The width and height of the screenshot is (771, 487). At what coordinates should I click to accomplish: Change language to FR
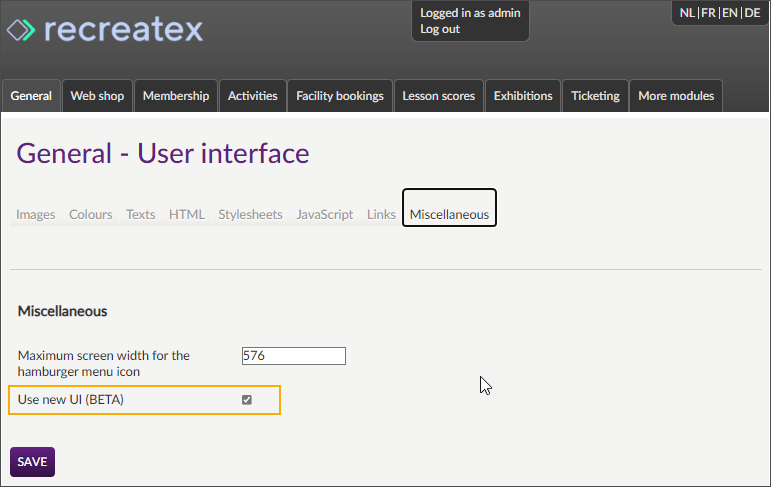pyautogui.click(x=708, y=13)
